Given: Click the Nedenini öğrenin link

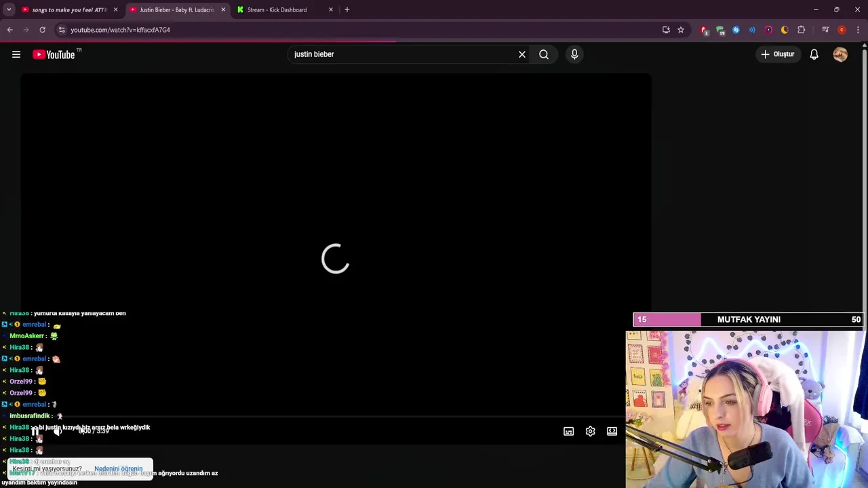Looking at the screenshot, I should pos(119,468).
